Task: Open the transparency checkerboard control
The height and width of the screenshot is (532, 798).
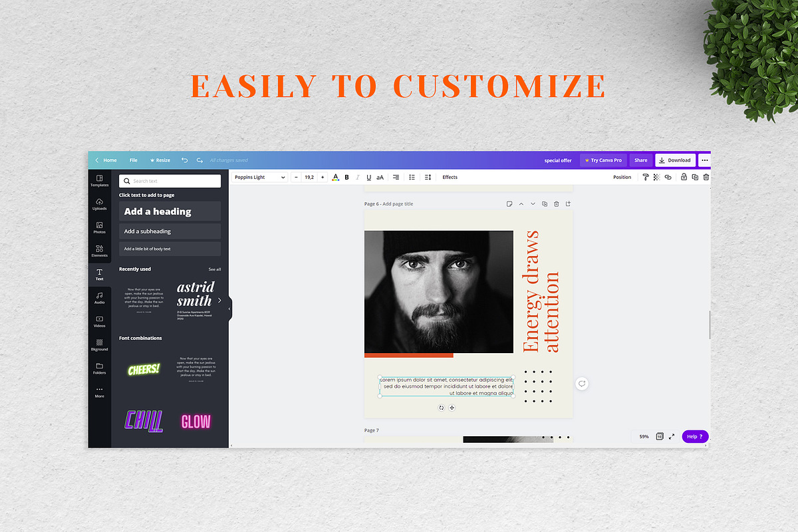Action: 656,178
